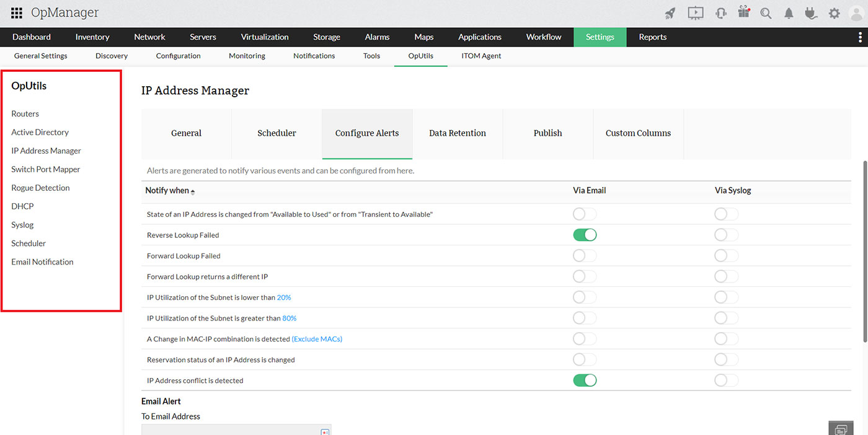Enable email alert for Reservation status changed
Image resolution: width=868 pixels, height=435 pixels.
click(585, 359)
